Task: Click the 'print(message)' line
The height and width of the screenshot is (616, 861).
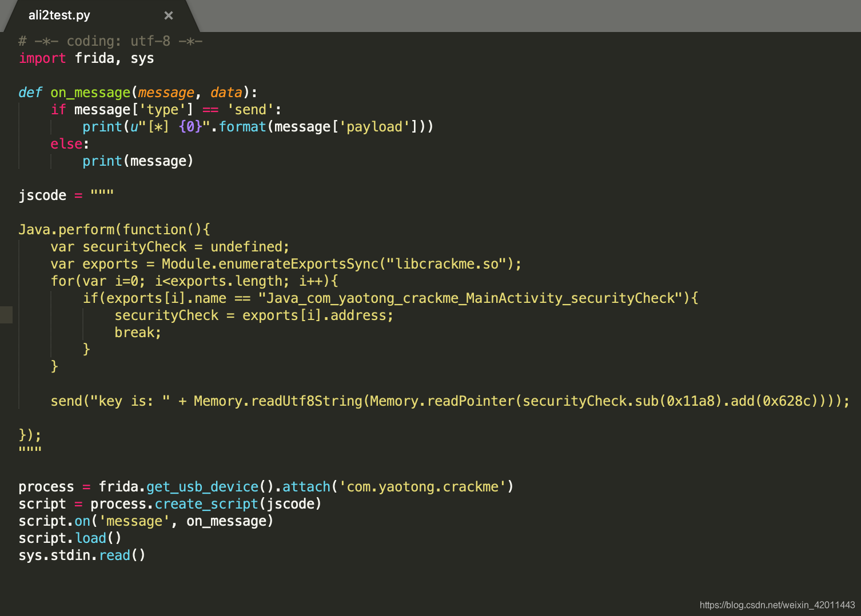Action: [138, 161]
